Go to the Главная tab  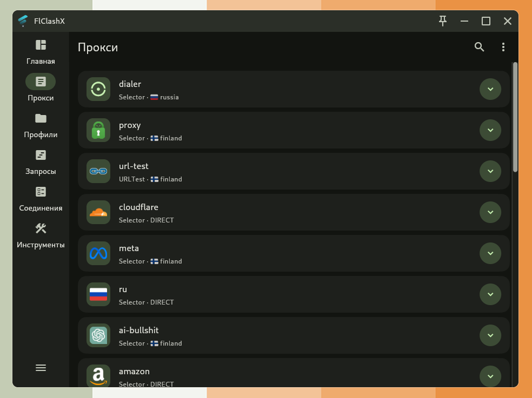[41, 52]
